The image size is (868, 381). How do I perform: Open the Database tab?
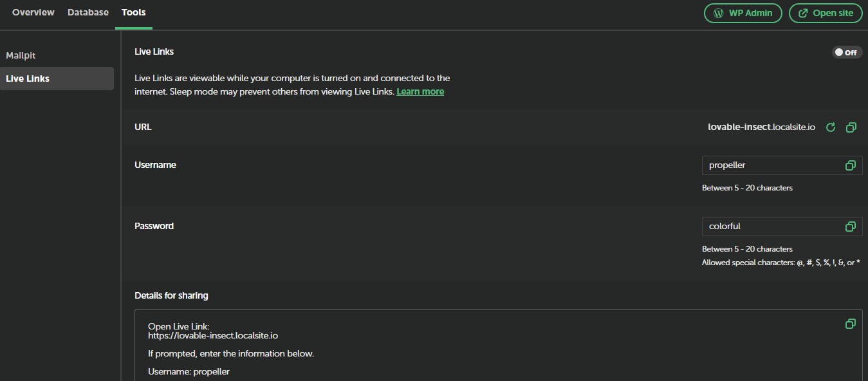(x=88, y=12)
